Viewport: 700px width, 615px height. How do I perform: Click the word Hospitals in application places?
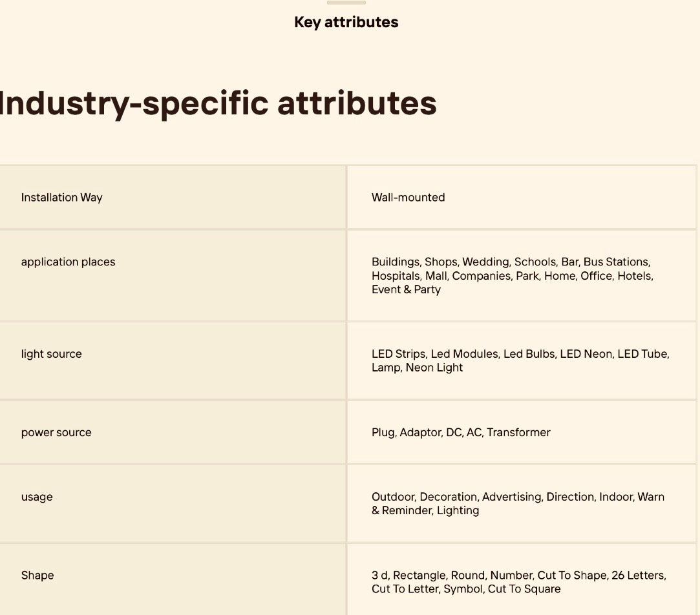point(396,276)
